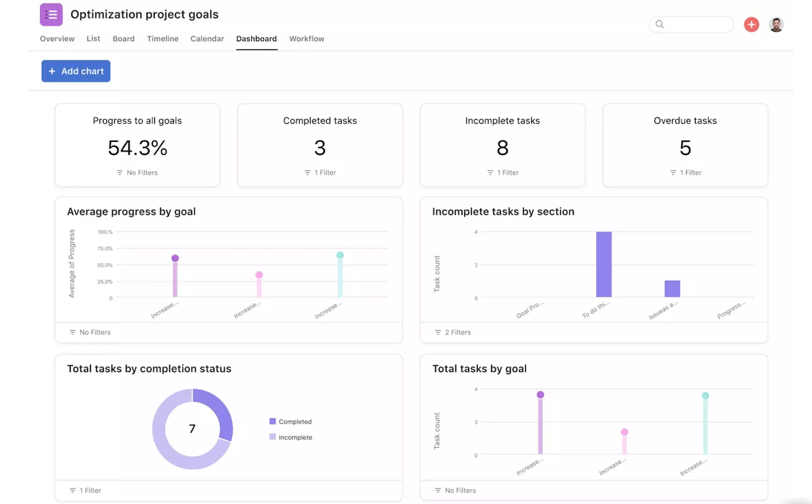Click the red plus create button

pyautogui.click(x=751, y=24)
